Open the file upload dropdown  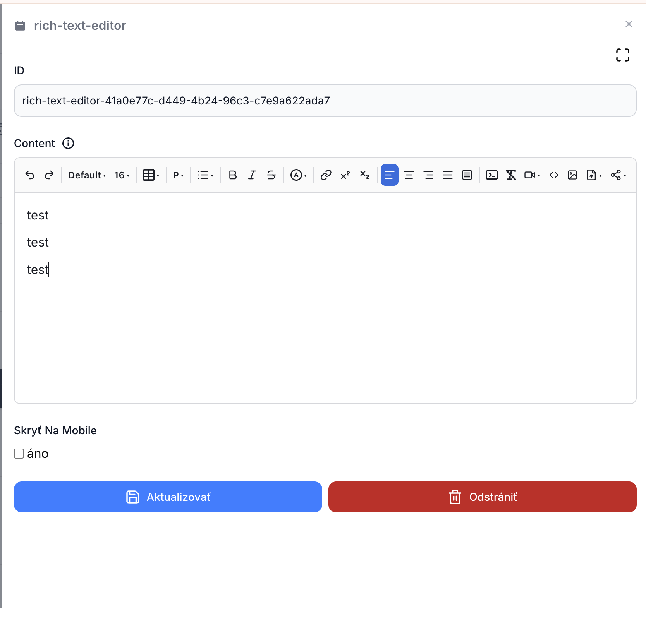pos(594,175)
